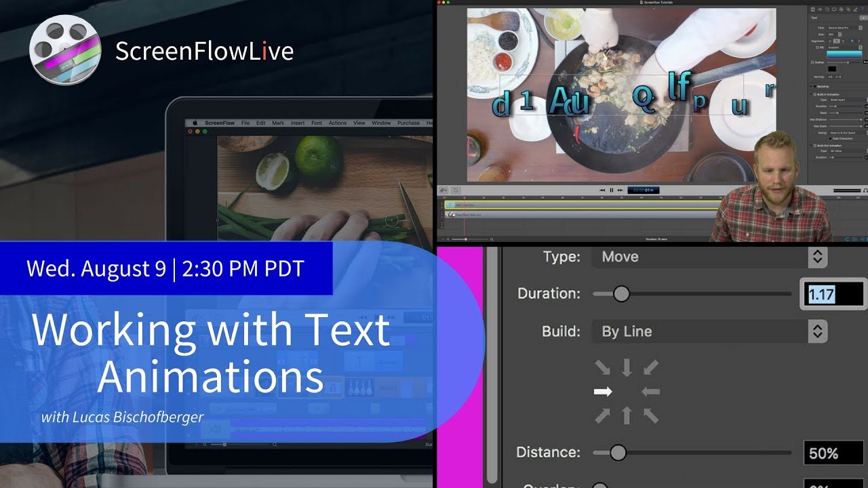This screenshot has height=488, width=868.
Task: Toggle the Fade Characters checkbox
Action: [830, 139]
